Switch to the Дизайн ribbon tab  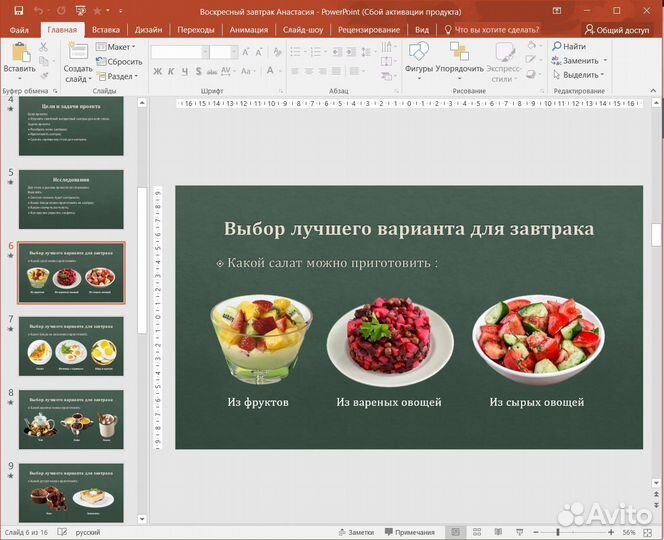[148, 30]
